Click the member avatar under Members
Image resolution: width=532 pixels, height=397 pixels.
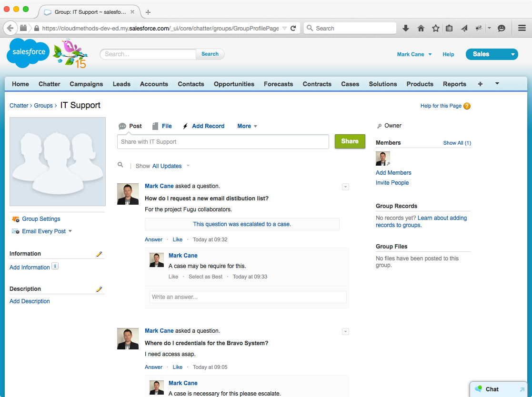(x=383, y=159)
